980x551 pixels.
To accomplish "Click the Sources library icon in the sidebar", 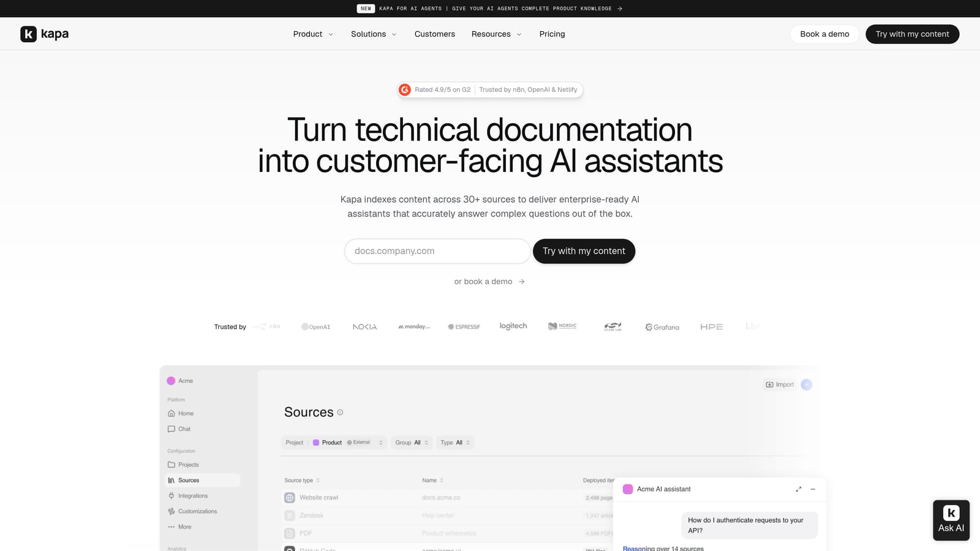I will [x=171, y=481].
